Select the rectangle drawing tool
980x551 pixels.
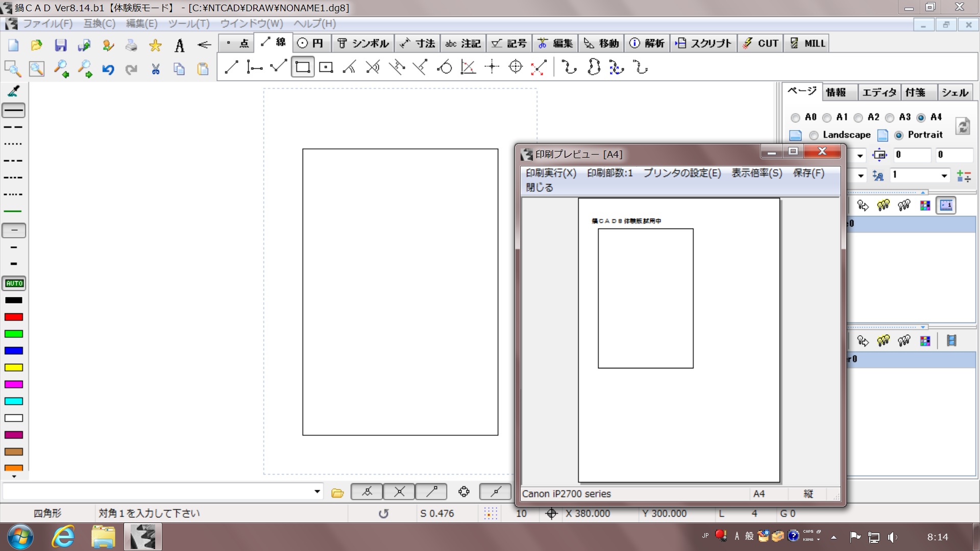303,67
